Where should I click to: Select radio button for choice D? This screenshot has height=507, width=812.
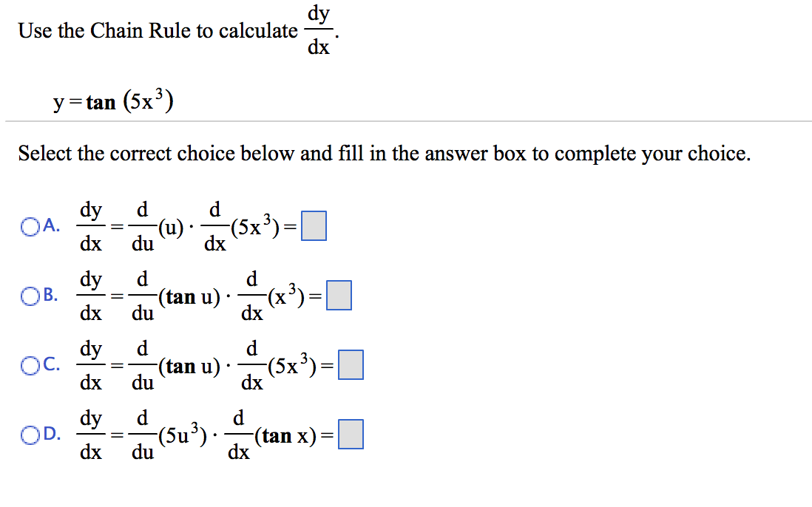30,435
